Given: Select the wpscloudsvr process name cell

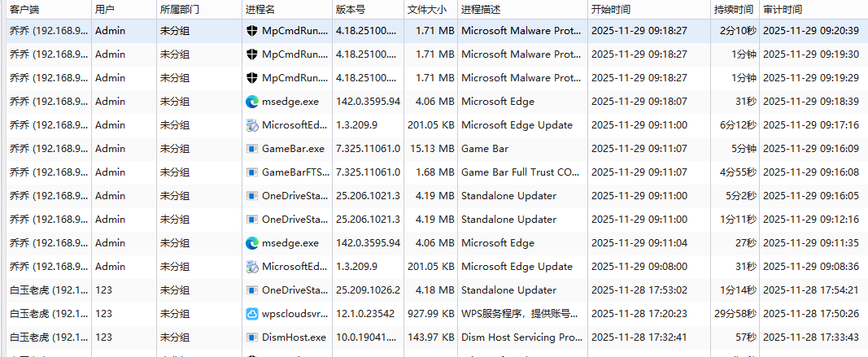Looking at the screenshot, I should tap(296, 314).
